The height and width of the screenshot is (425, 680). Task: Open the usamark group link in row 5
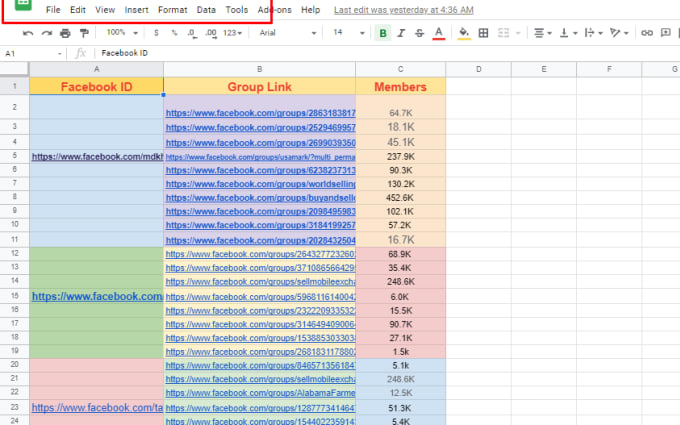[260, 157]
